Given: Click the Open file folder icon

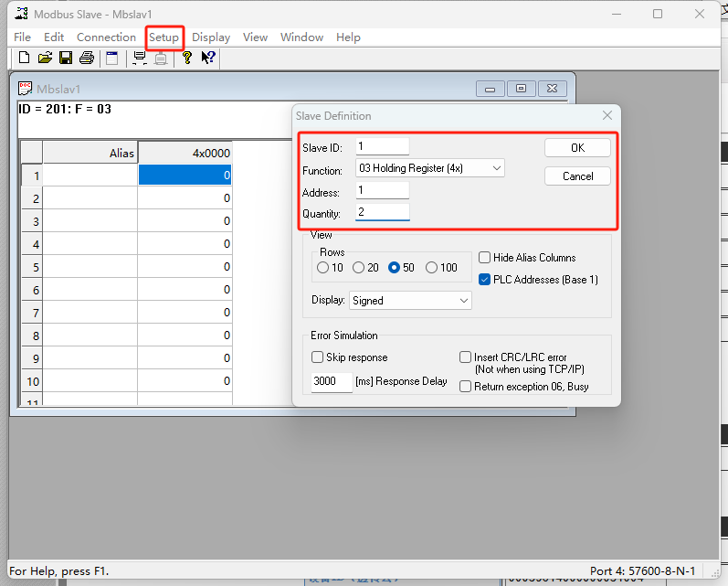Looking at the screenshot, I should (45, 58).
